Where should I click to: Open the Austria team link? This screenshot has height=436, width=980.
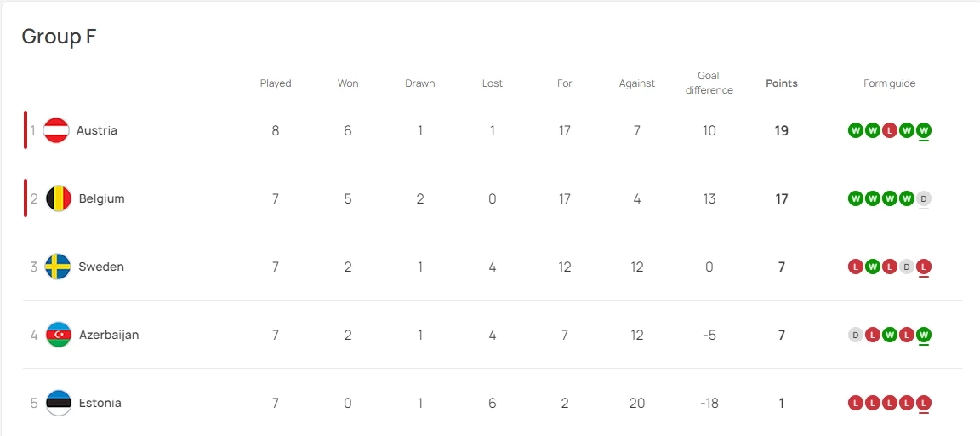coord(97,130)
